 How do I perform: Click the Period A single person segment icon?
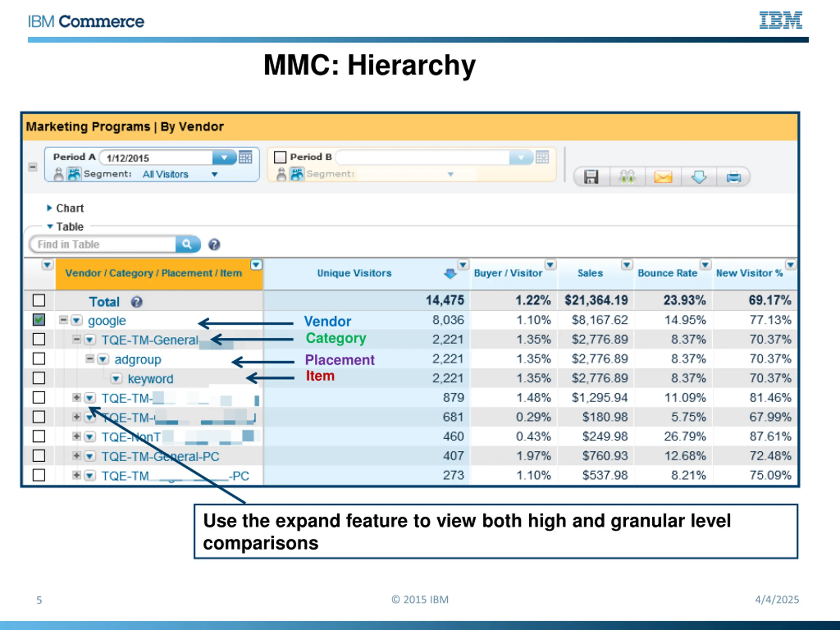[x=58, y=174]
